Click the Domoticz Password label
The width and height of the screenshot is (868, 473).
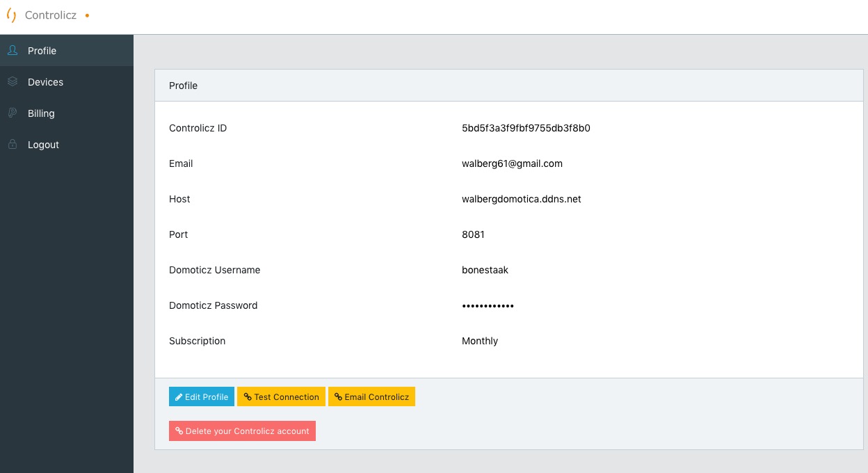[213, 305]
